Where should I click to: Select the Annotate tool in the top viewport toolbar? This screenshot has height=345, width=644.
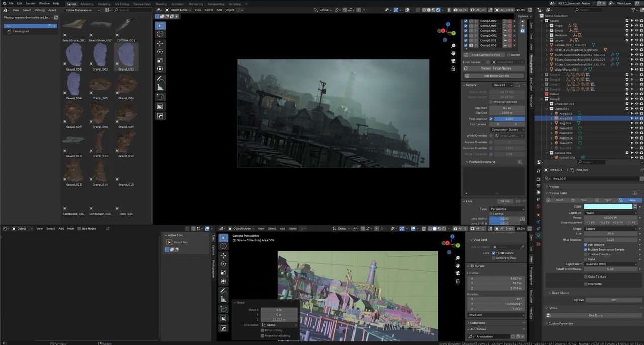click(x=160, y=79)
